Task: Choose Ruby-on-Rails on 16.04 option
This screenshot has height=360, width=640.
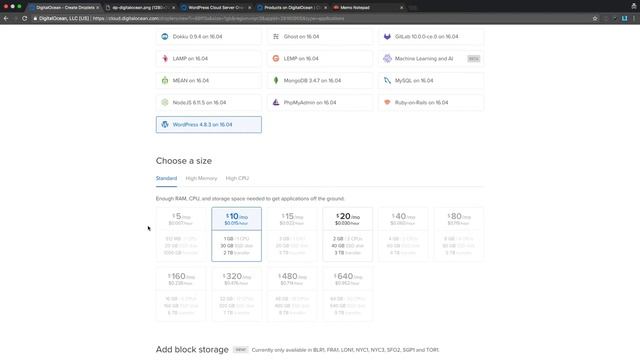Action: coord(431,102)
